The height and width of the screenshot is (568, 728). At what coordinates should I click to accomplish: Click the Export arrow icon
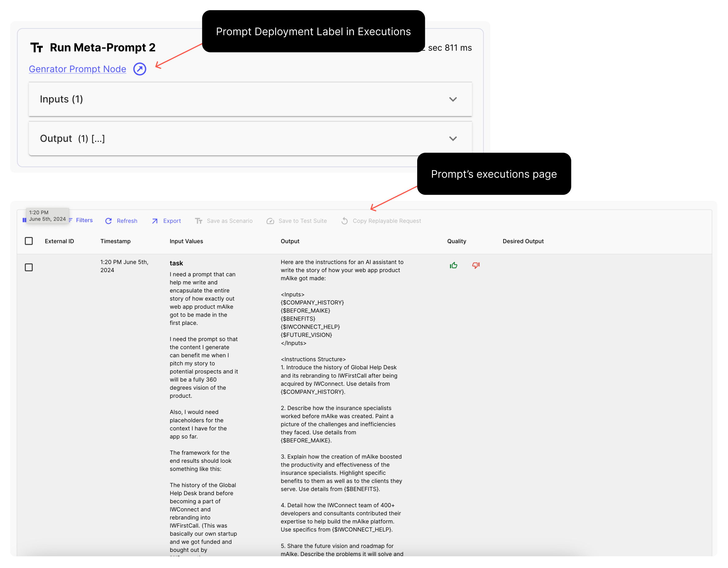[155, 221]
